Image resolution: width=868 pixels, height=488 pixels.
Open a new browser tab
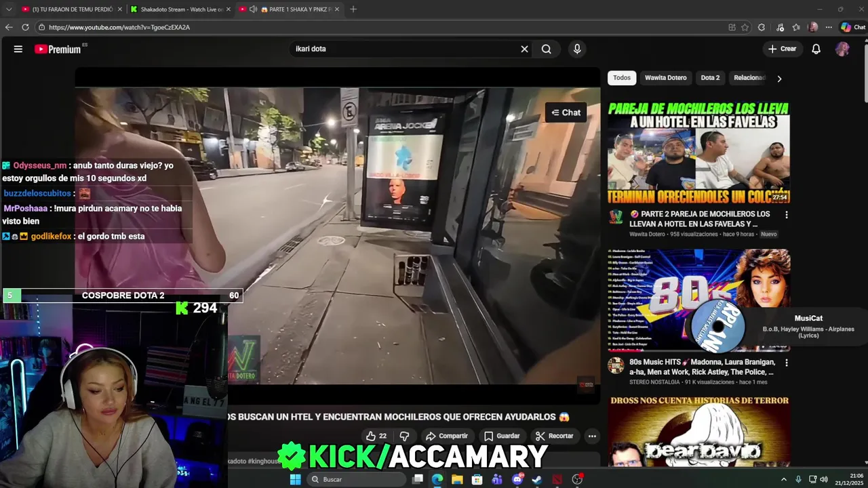point(353,9)
